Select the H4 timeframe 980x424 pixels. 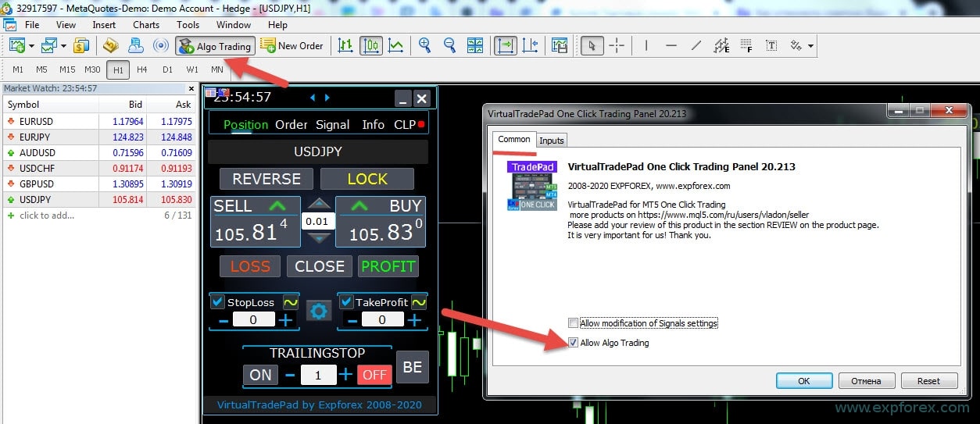141,69
